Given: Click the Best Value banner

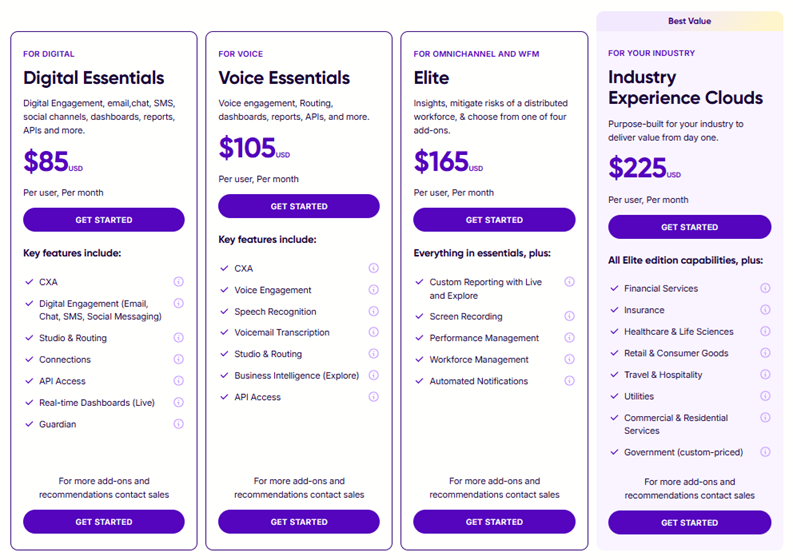Looking at the screenshot, I should click(689, 21).
